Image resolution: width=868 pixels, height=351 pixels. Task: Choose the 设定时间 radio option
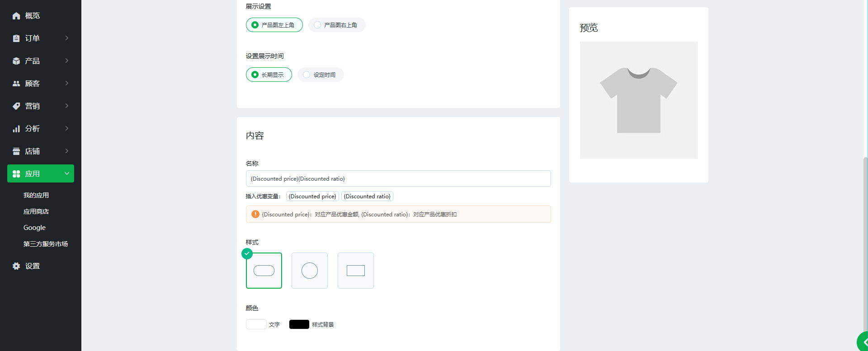307,75
